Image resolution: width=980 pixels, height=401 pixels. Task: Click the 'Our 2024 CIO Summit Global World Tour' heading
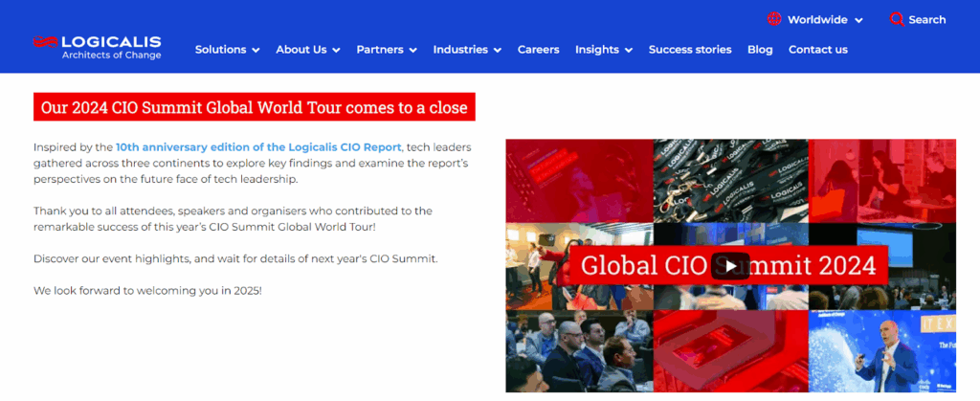coord(255,107)
